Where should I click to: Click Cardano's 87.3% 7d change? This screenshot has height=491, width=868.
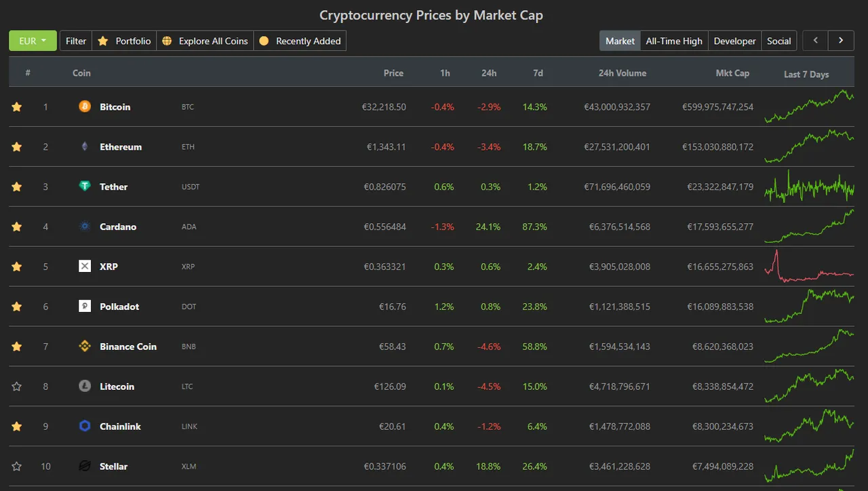[x=535, y=227]
